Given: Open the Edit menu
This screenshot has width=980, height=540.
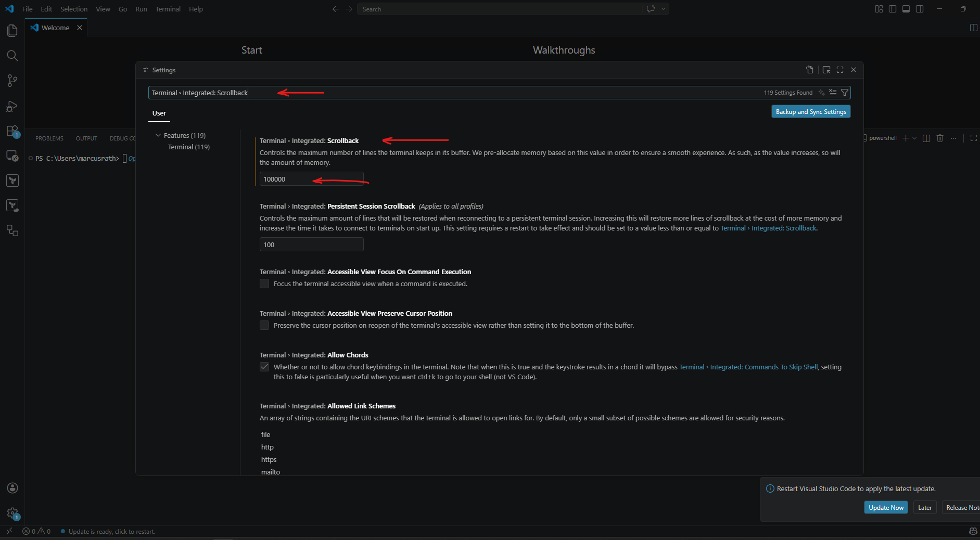Looking at the screenshot, I should click(46, 9).
